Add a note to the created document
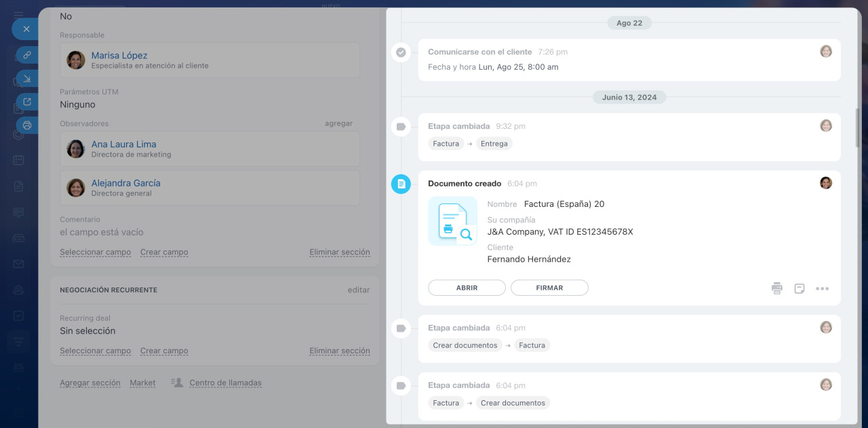 800,288
